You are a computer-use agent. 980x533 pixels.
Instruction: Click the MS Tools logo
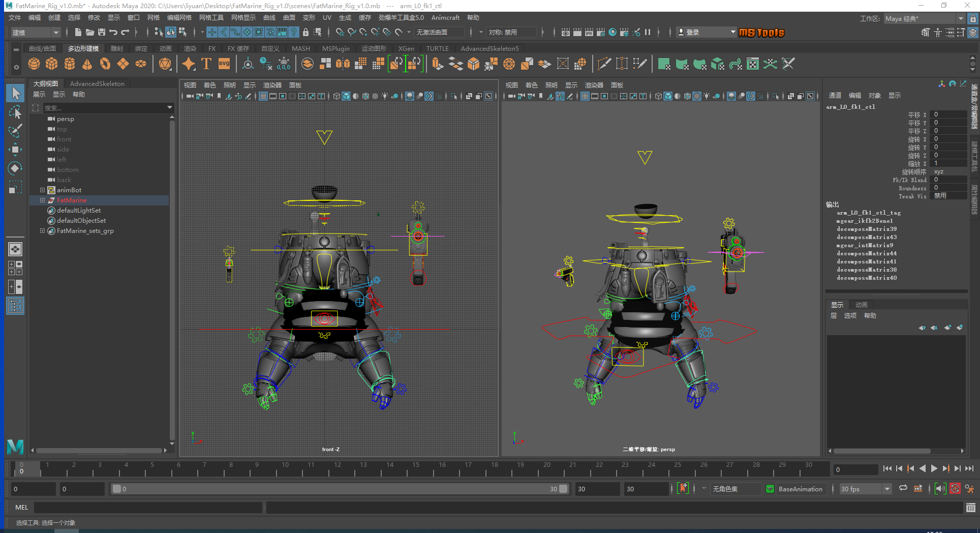[x=761, y=33]
